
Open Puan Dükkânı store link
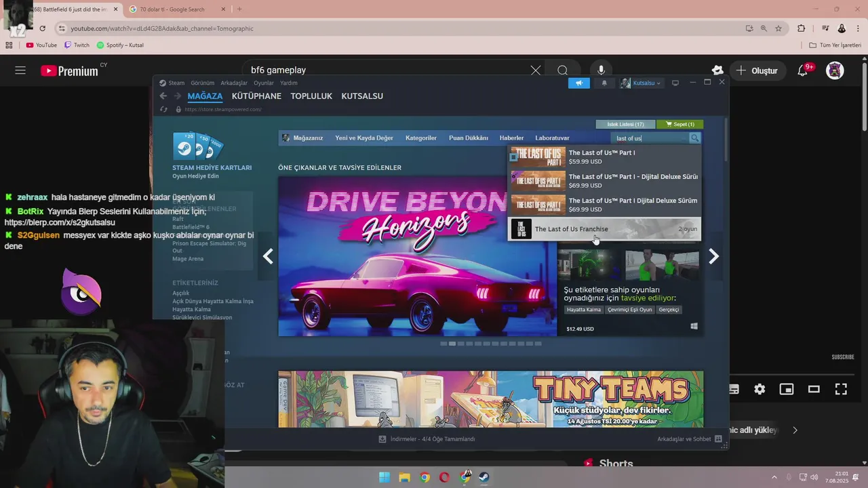(469, 138)
